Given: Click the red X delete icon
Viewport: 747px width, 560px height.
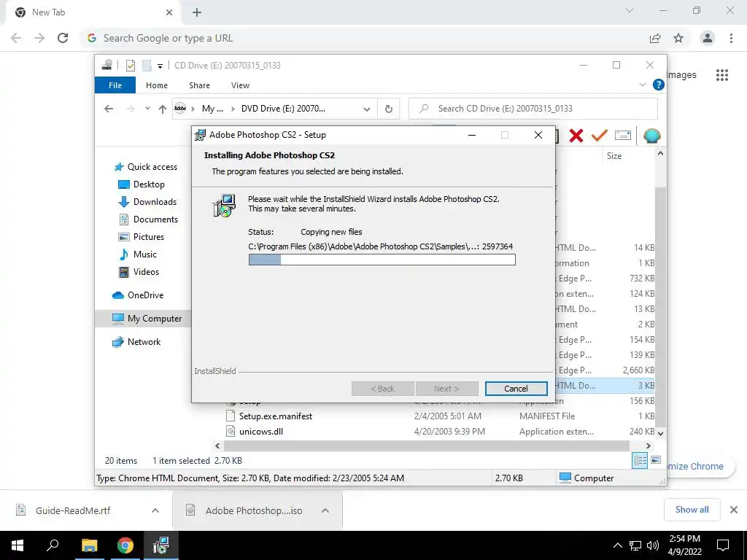Looking at the screenshot, I should coord(576,136).
